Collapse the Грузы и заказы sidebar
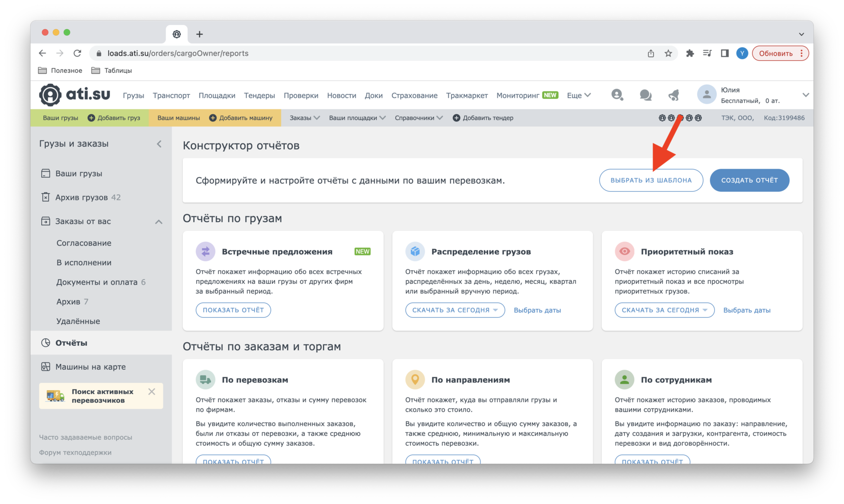The image size is (844, 504). [159, 144]
